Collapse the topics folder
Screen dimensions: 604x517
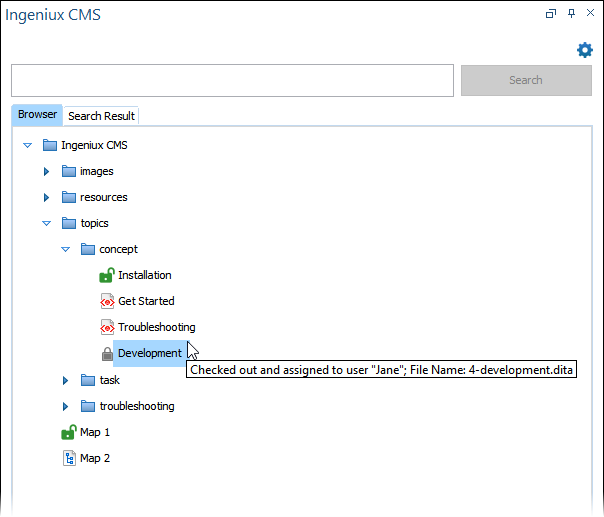(46, 223)
